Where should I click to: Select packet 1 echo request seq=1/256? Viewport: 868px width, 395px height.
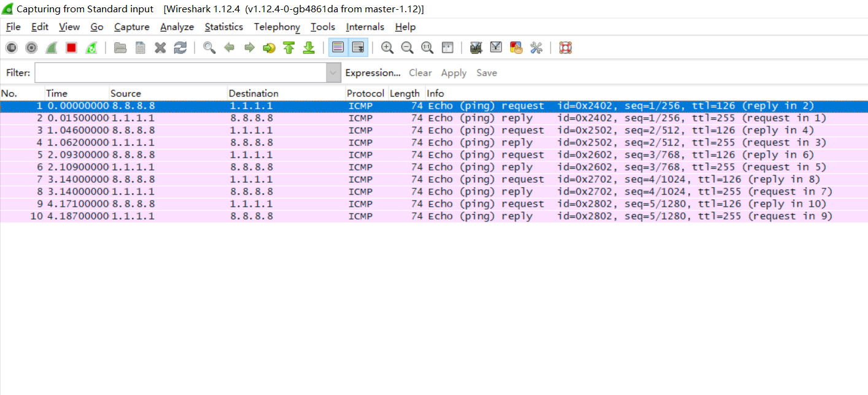pos(434,105)
